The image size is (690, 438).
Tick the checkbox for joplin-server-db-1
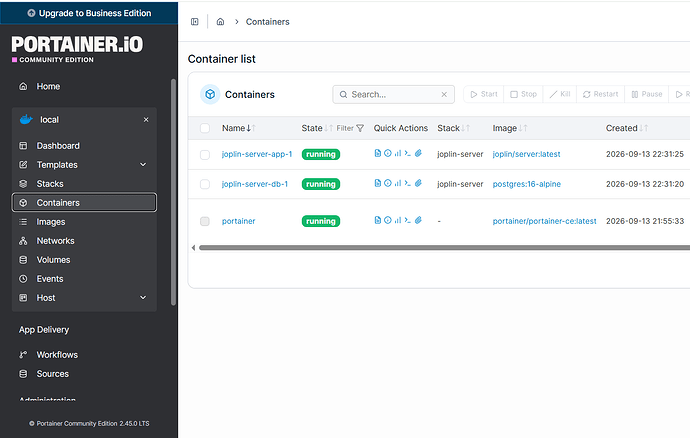tap(205, 184)
